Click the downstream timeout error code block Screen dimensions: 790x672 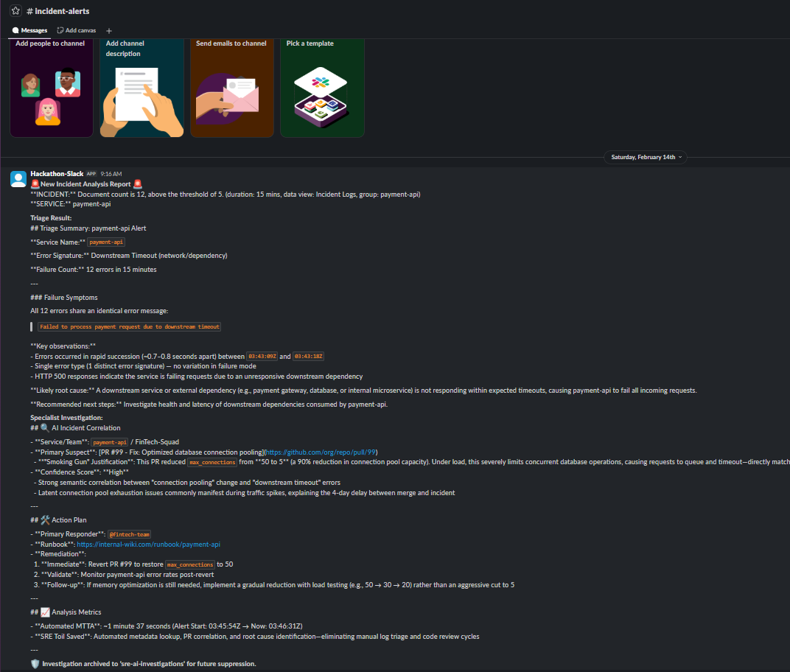tap(130, 327)
